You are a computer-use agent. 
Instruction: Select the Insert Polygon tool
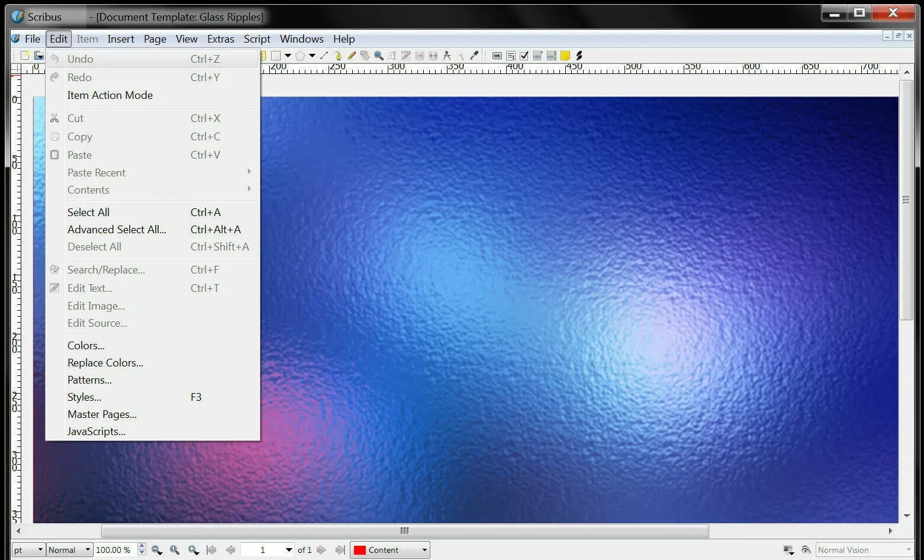pyautogui.click(x=300, y=56)
